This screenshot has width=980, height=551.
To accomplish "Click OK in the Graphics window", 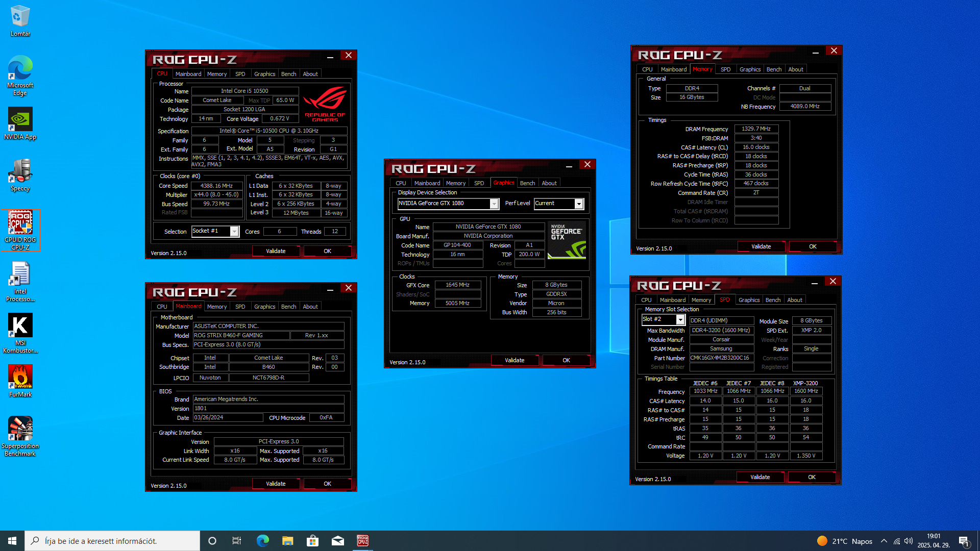I will [566, 360].
